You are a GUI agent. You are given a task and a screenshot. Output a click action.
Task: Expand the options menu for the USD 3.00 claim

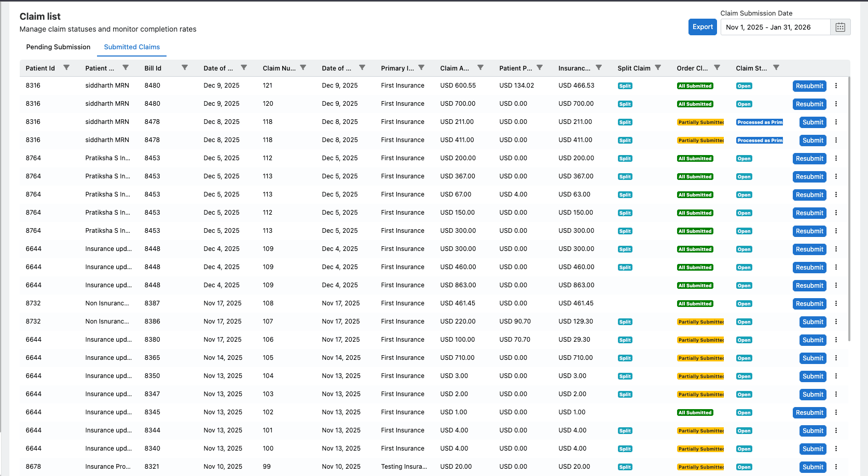pyautogui.click(x=836, y=376)
